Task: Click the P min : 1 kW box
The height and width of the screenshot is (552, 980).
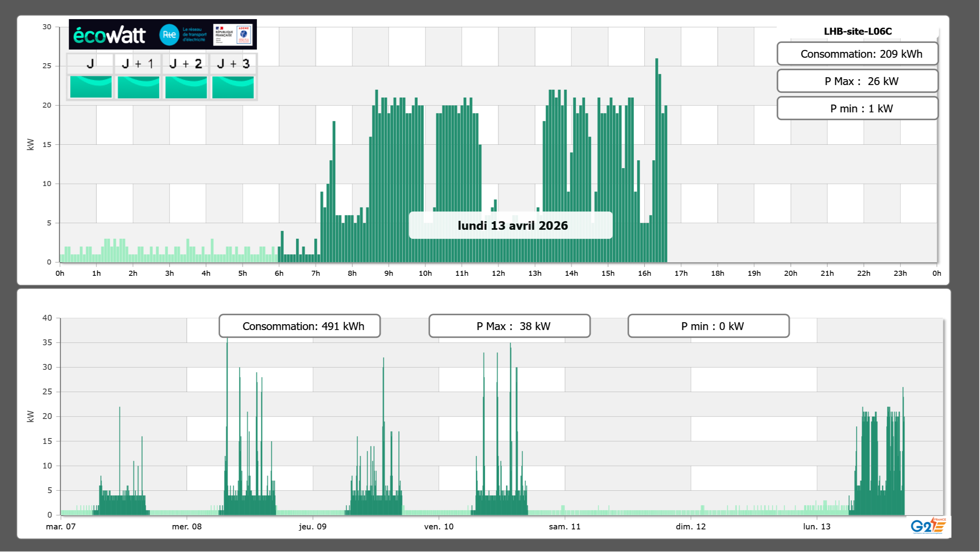Action: (x=857, y=108)
